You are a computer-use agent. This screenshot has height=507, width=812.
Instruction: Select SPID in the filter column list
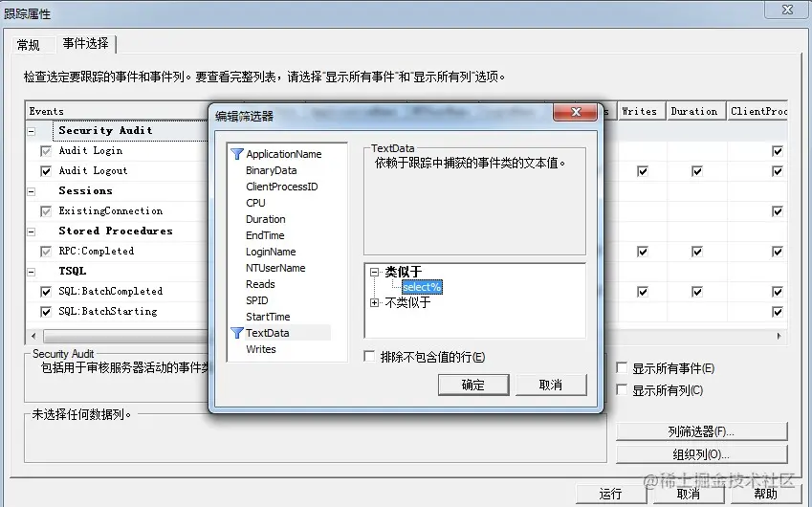coord(257,300)
